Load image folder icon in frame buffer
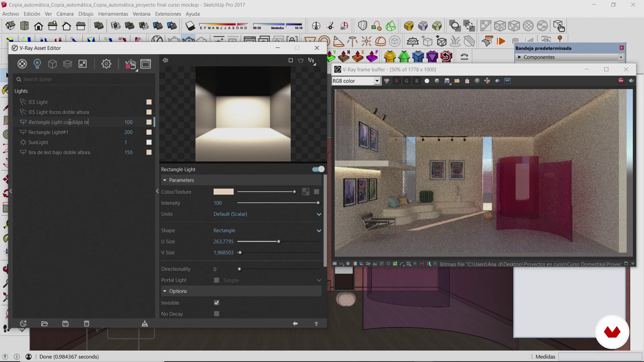 pyautogui.click(x=457, y=81)
